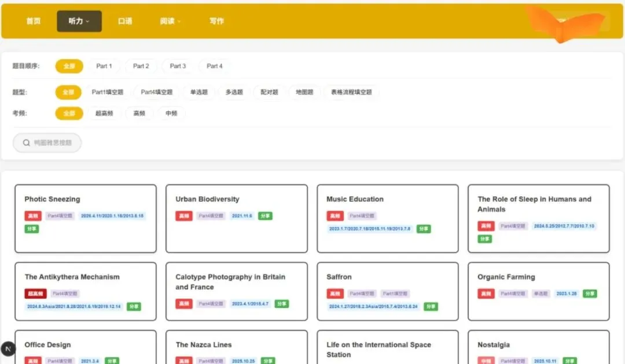Focus the question search input field
Screen dimensions: 625x364
point(47,143)
